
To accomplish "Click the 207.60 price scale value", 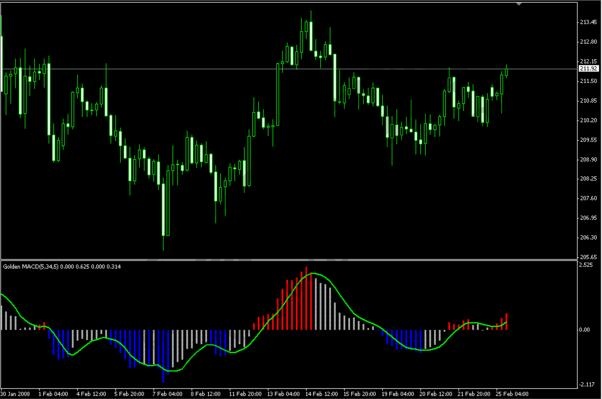I will [589, 198].
